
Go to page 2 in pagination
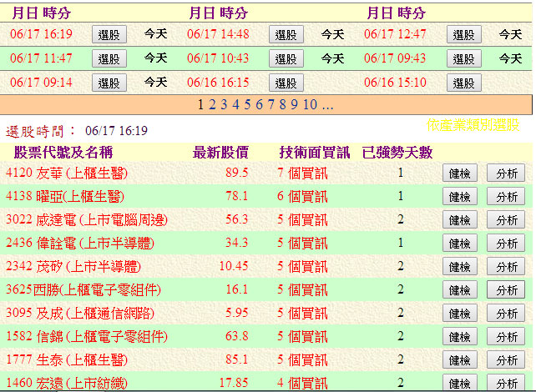(212, 104)
